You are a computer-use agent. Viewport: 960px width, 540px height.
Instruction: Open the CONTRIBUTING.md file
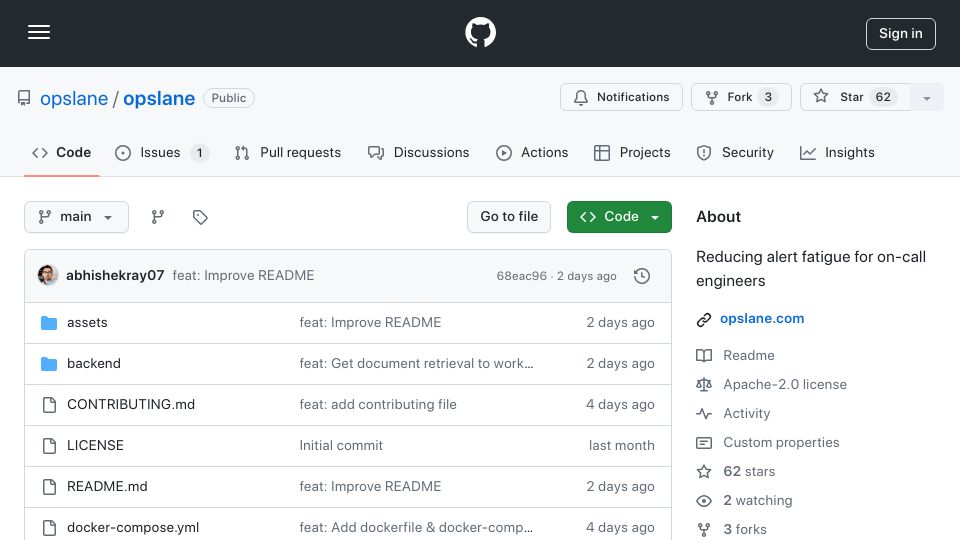tap(131, 405)
